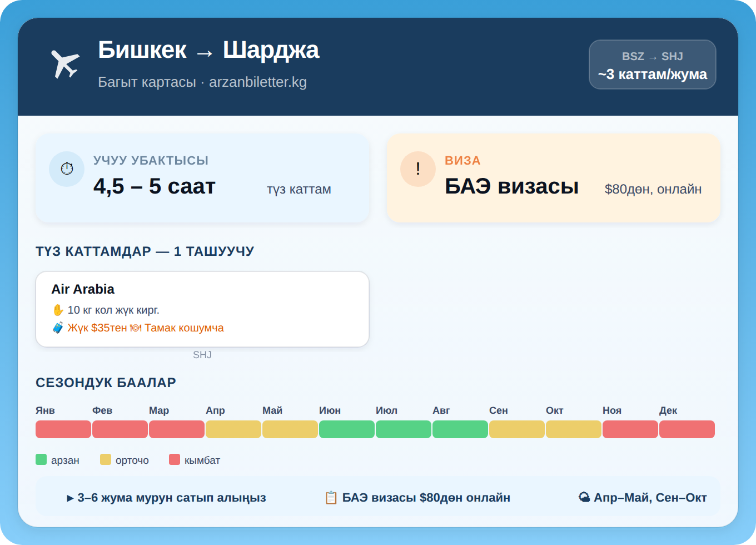756x545 pixels.
Task: Expand the Air Arabia carrier card
Action: click(202, 309)
